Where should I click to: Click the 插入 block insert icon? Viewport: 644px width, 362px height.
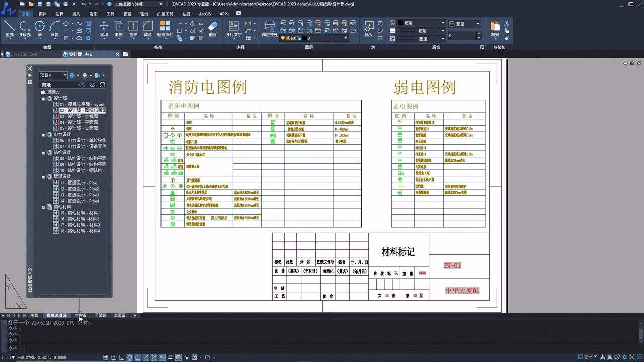pos(369,29)
